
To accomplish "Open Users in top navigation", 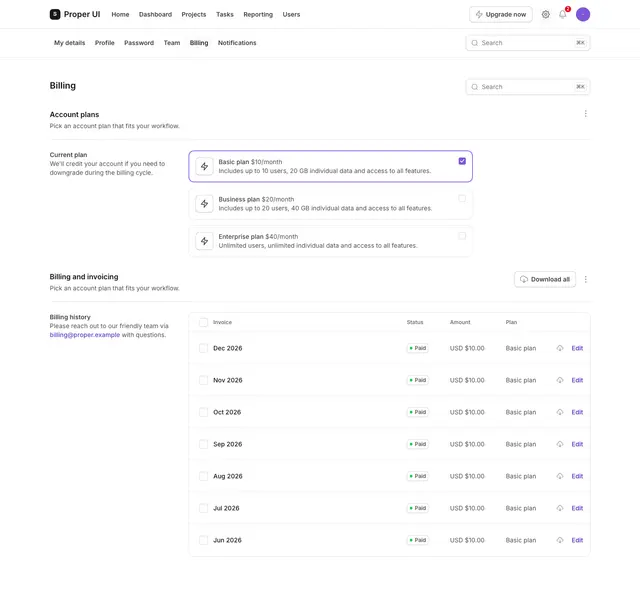I will click(x=291, y=14).
